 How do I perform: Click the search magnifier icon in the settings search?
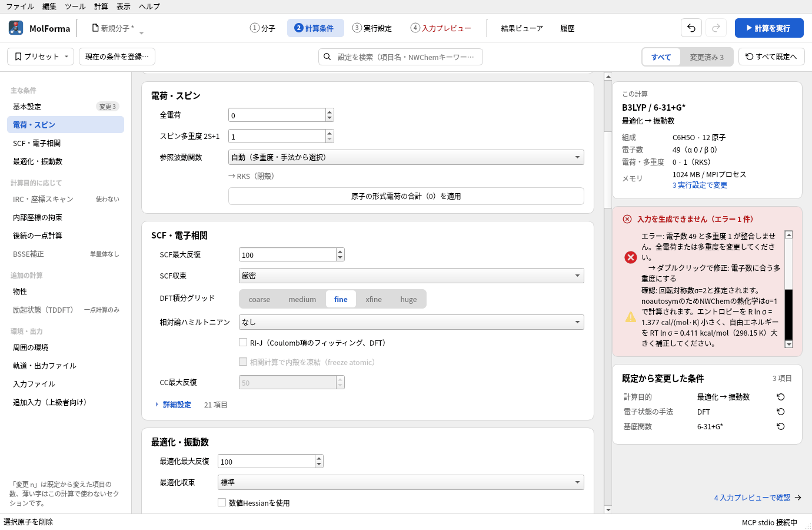point(327,57)
